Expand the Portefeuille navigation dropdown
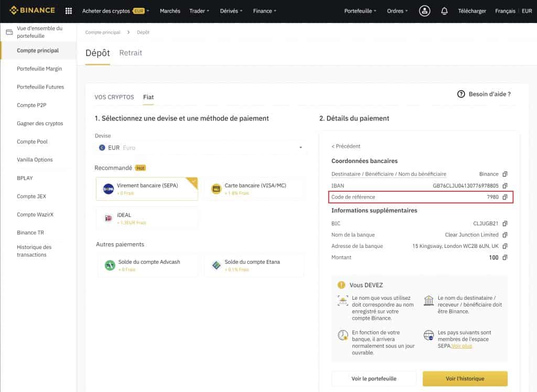The height and width of the screenshot is (392, 537). click(360, 10)
